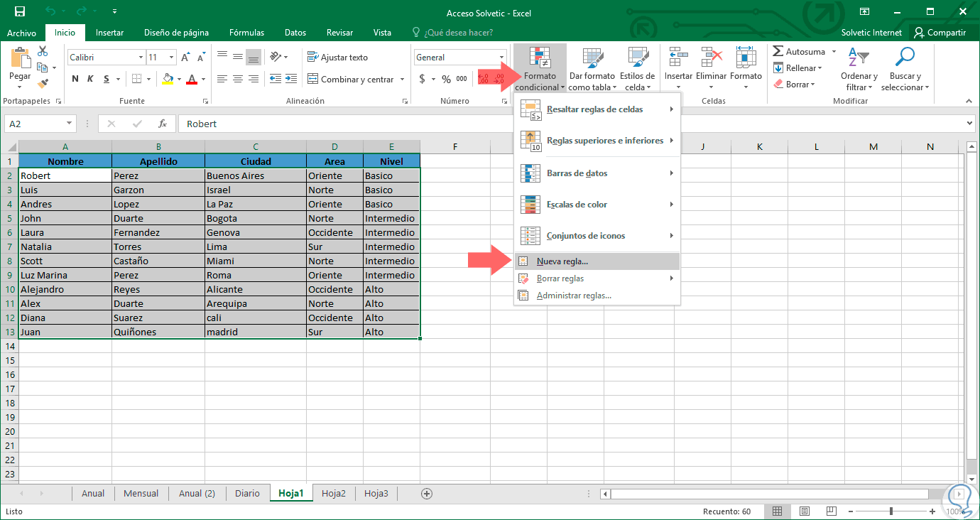Screen dimensions: 980x520
Task: Open the General number format dropdown
Action: tap(501, 58)
